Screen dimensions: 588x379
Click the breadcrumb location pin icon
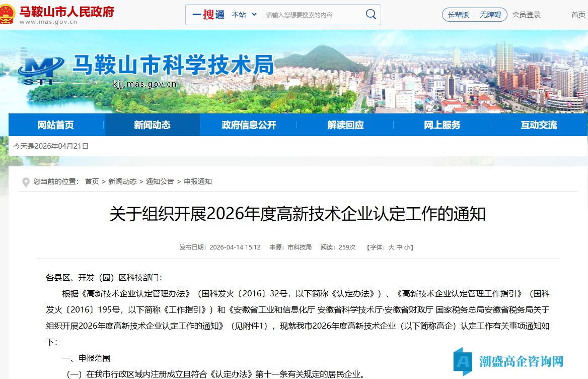(x=26, y=182)
